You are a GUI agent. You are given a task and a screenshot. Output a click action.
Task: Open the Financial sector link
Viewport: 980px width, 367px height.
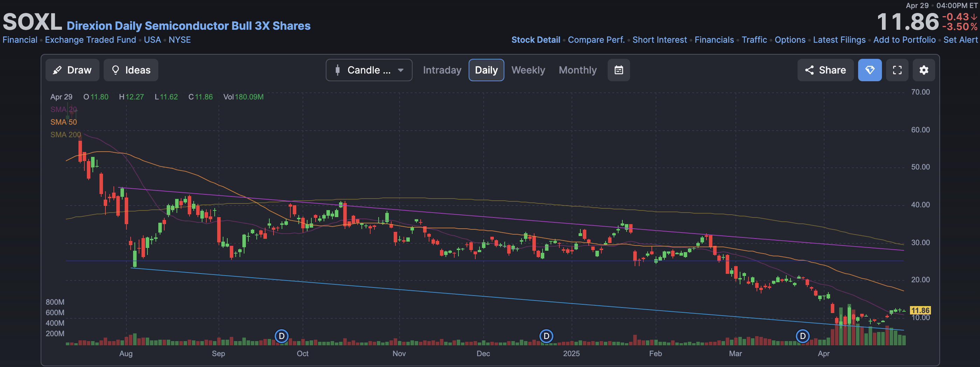point(20,40)
